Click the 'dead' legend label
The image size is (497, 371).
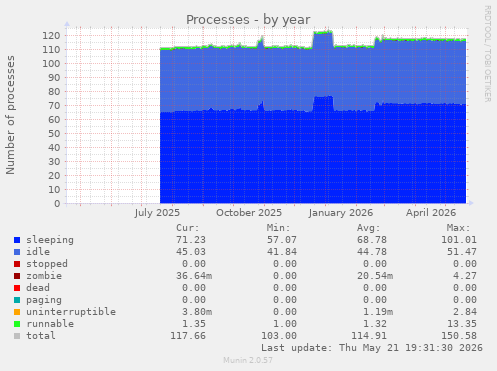point(38,288)
